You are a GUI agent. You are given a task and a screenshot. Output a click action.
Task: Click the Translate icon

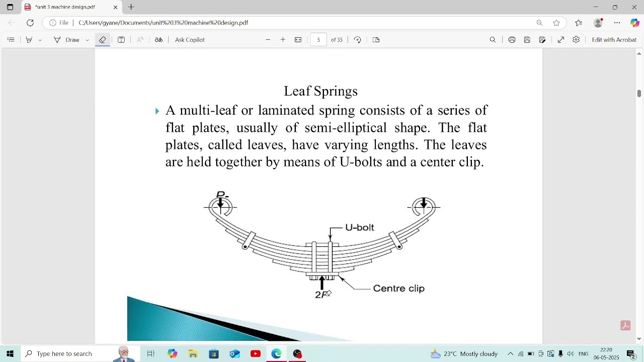(159, 40)
